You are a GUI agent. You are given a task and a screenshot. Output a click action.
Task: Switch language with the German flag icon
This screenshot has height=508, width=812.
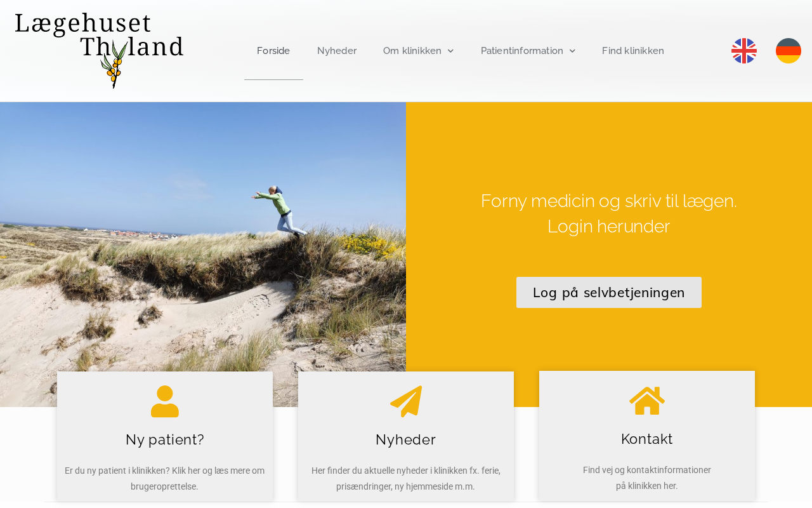pyautogui.click(x=789, y=51)
